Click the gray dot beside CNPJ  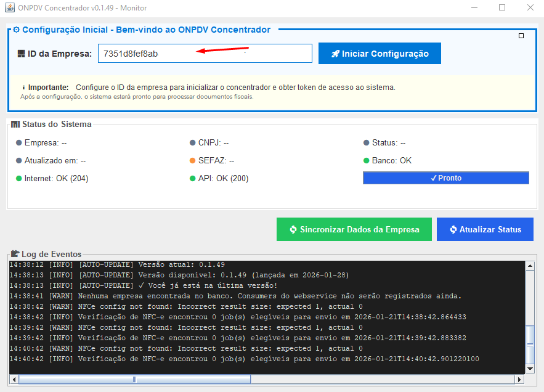click(193, 143)
